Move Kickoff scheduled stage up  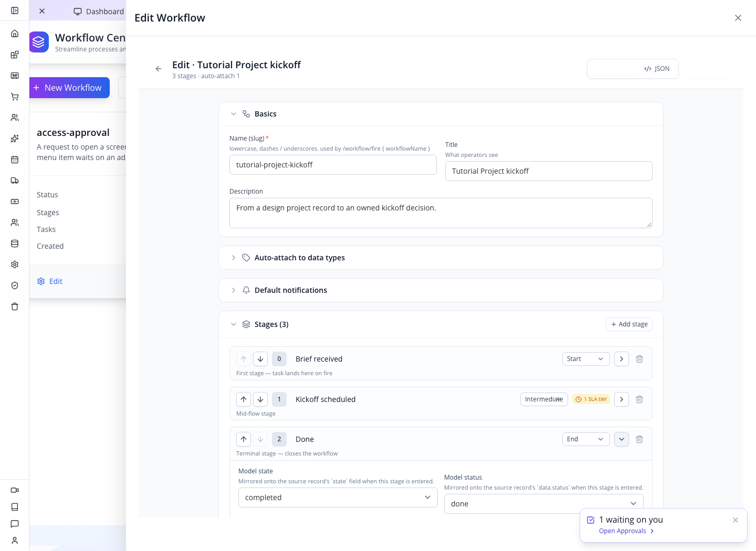click(x=244, y=399)
